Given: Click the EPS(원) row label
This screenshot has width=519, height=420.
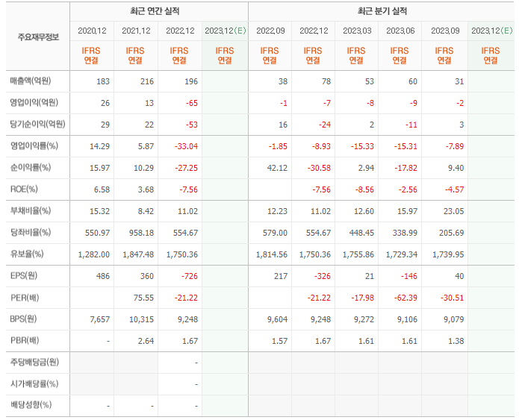Looking at the screenshot, I should [23, 275].
